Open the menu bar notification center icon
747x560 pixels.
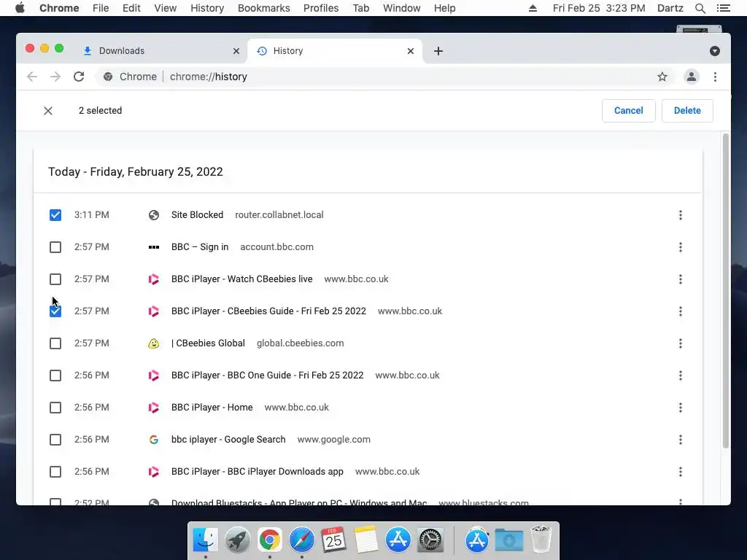[723, 8]
